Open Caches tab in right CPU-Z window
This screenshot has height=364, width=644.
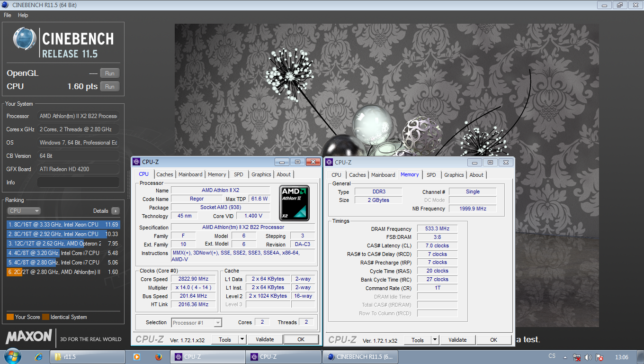point(358,175)
